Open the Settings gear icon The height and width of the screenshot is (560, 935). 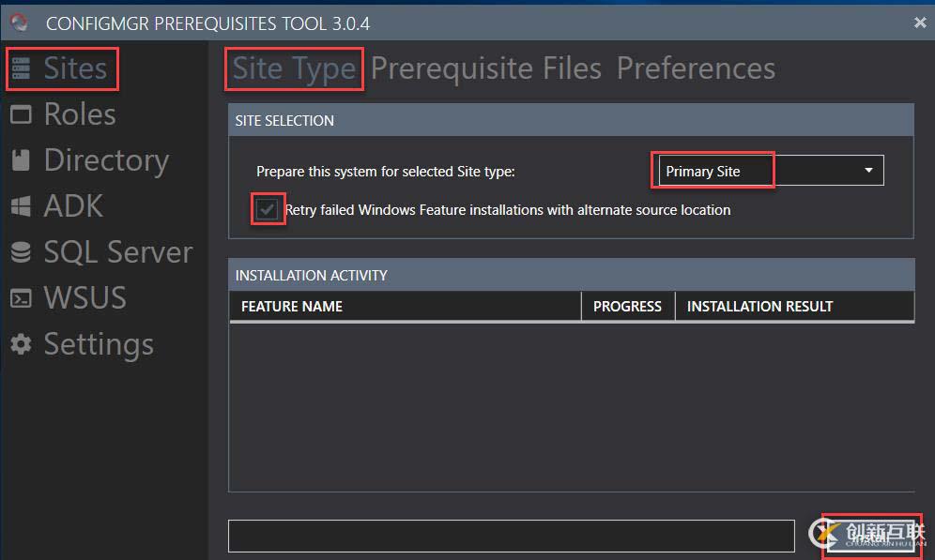tap(22, 344)
